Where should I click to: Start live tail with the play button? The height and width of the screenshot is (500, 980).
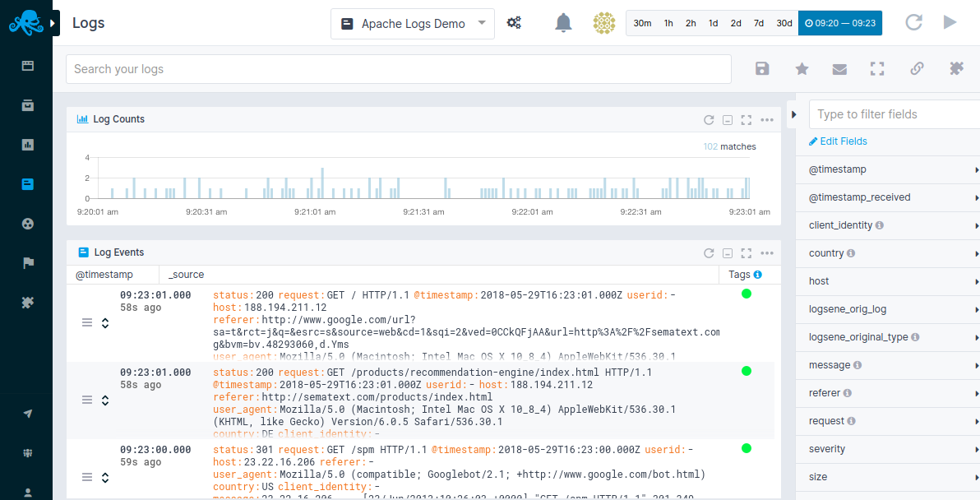click(x=950, y=22)
